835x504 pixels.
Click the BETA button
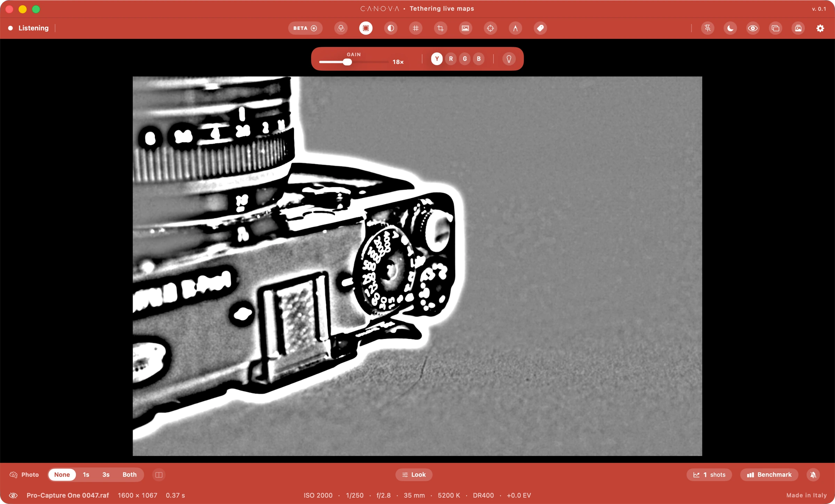(x=305, y=28)
